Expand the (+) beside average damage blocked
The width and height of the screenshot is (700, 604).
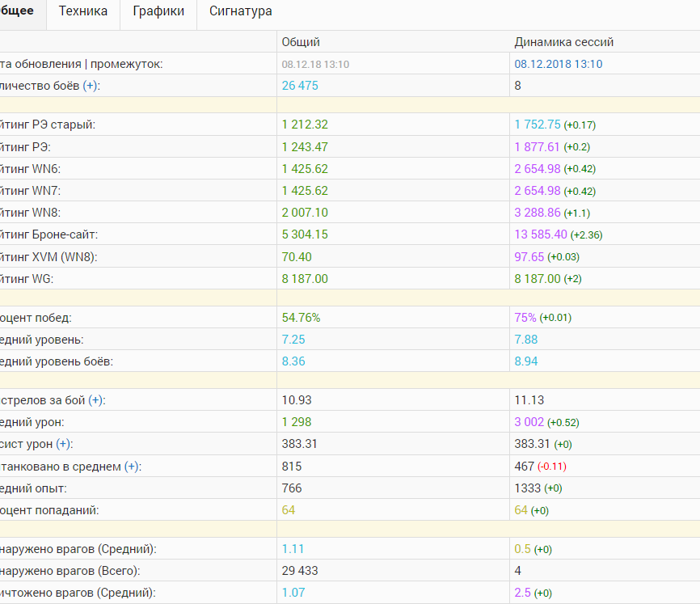[131, 467]
